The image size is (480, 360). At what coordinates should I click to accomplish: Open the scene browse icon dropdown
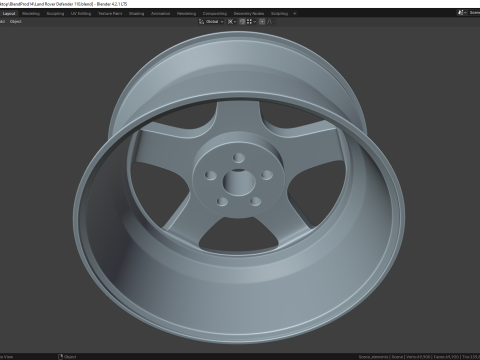[462, 13]
